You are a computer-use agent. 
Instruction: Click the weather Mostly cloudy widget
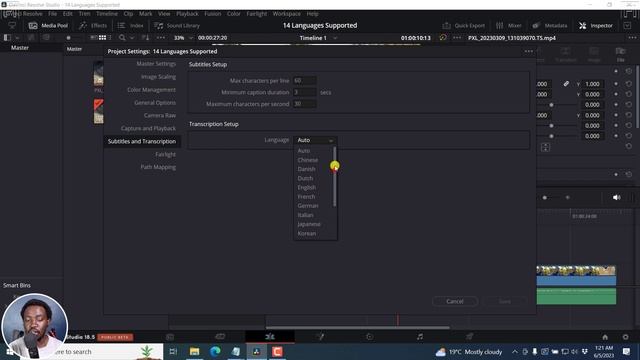click(x=469, y=351)
